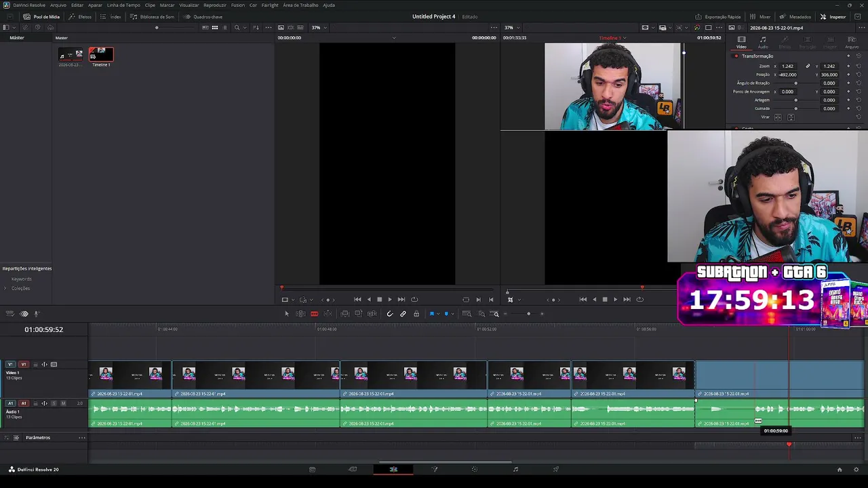868x488 pixels.
Task: Open the Fairlight page music note icon
Action: pyautogui.click(x=515, y=469)
